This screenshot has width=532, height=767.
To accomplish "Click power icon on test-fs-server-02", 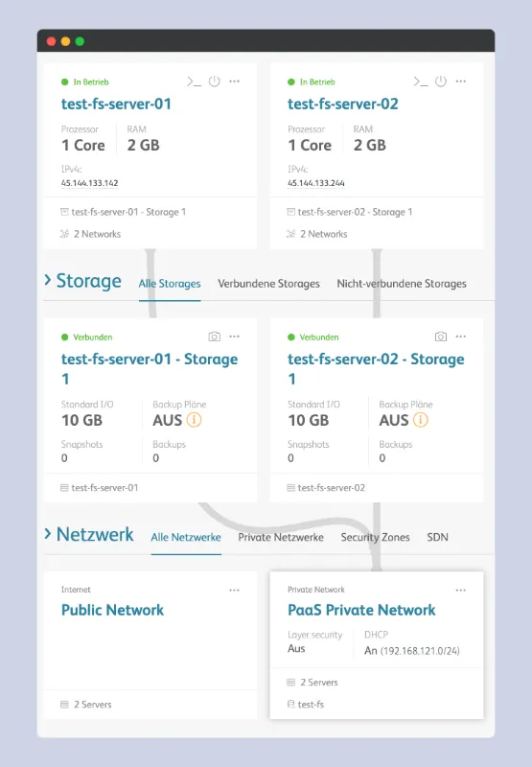I will pyautogui.click(x=441, y=81).
